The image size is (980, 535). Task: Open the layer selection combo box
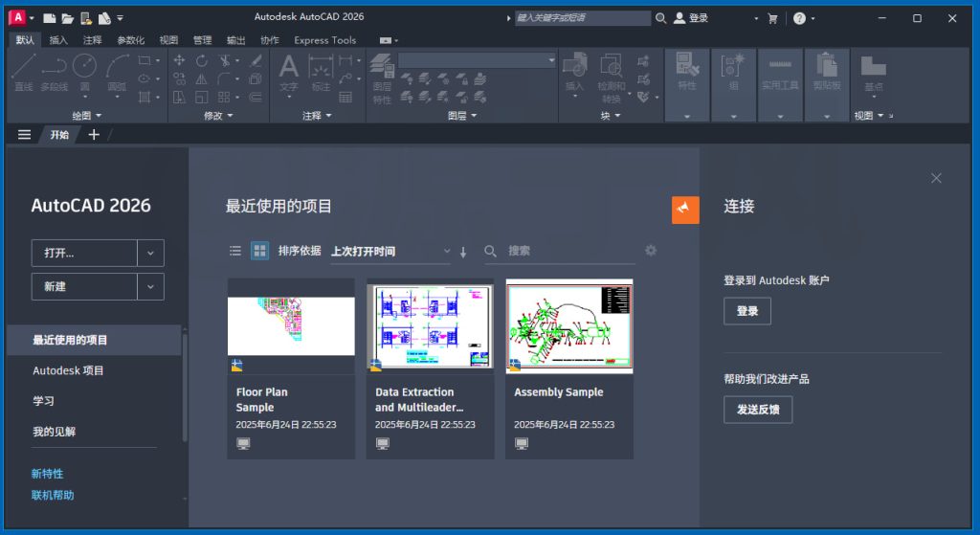(477, 60)
